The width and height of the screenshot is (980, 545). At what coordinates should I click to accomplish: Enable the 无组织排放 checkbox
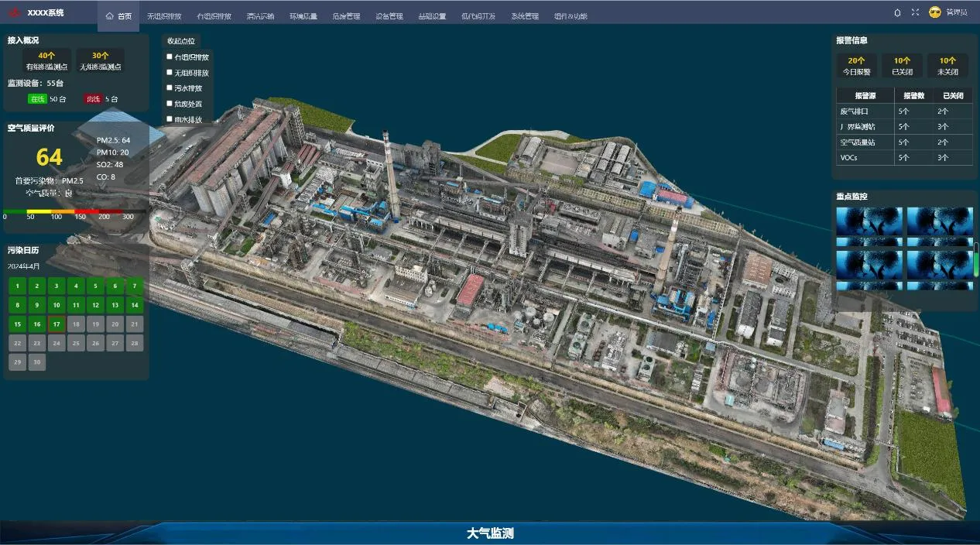(x=170, y=73)
